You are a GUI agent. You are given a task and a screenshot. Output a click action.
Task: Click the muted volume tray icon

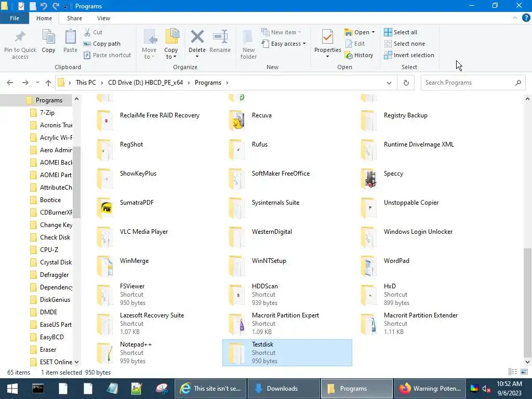(x=486, y=389)
